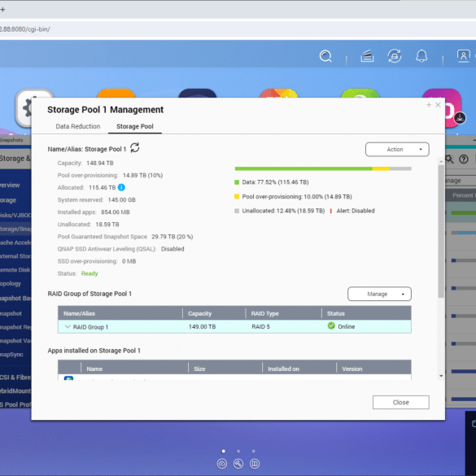476x476 pixels.
Task: Click the dialog vertical scrollbar
Action: click(x=441, y=231)
